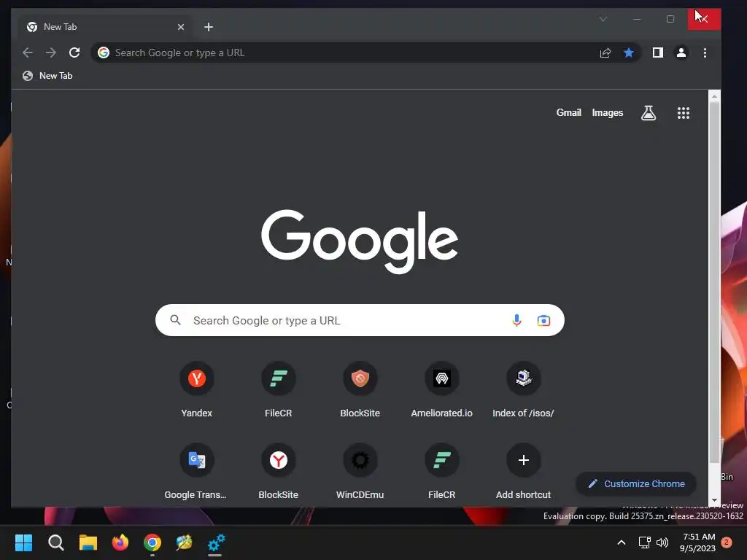This screenshot has height=560, width=747.
Task: Show hidden system tray icons
Action: pos(622,542)
